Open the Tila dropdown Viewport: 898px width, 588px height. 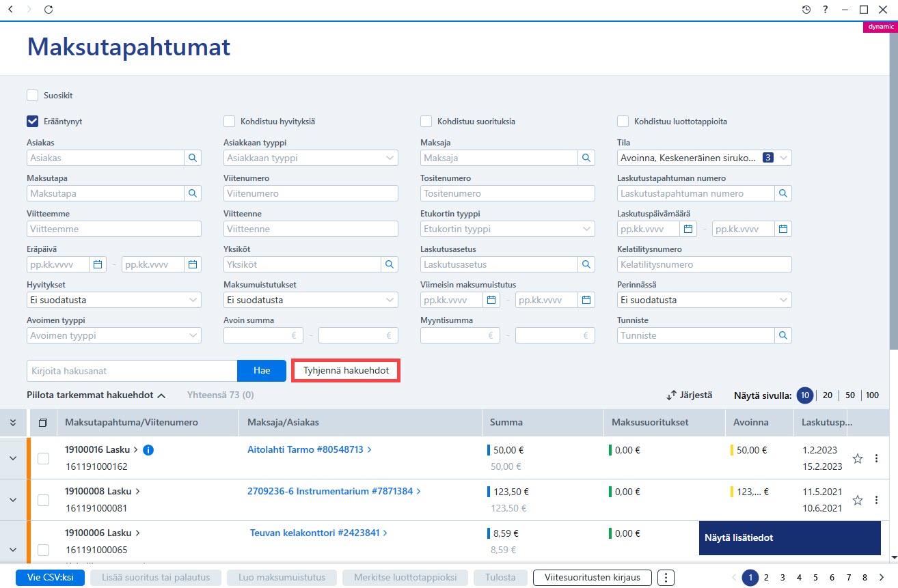705,158
